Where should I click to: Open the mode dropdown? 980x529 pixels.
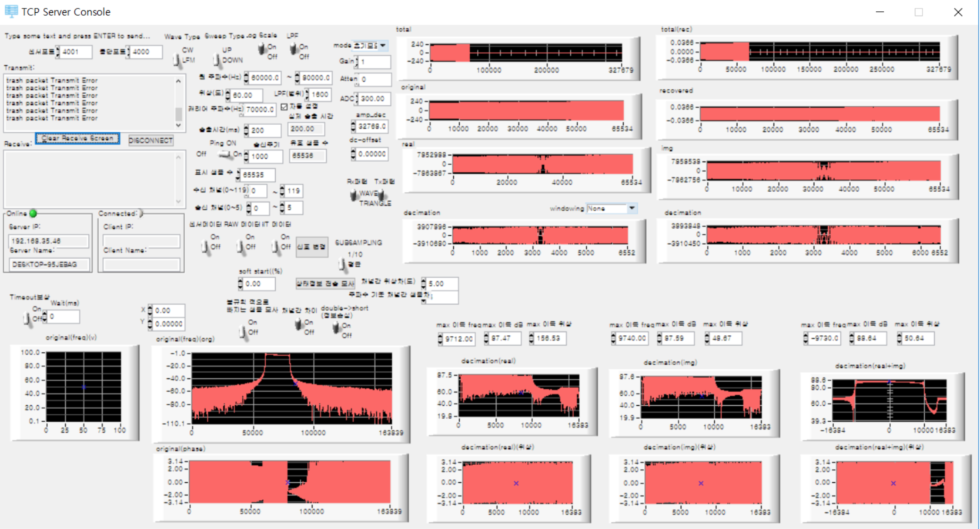(383, 46)
